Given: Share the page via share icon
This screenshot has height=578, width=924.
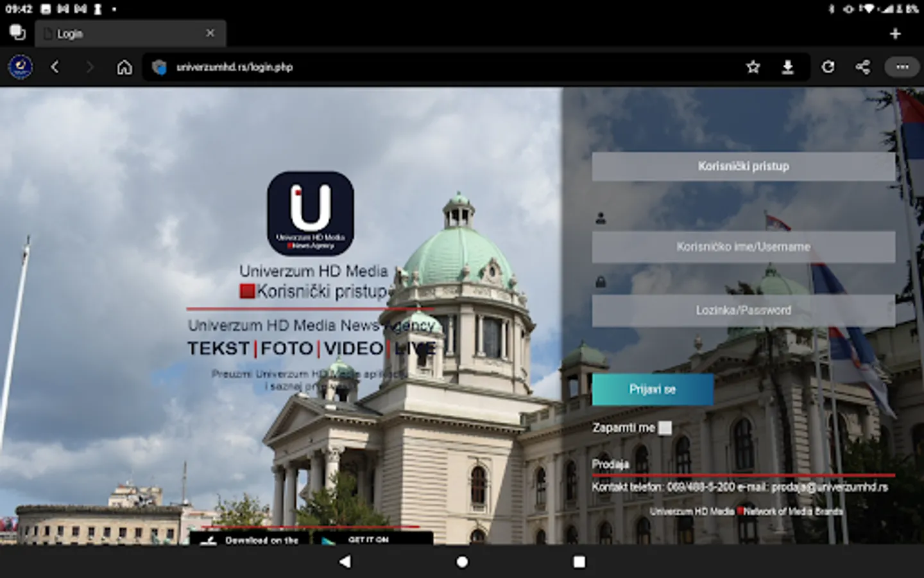Looking at the screenshot, I should (x=863, y=67).
